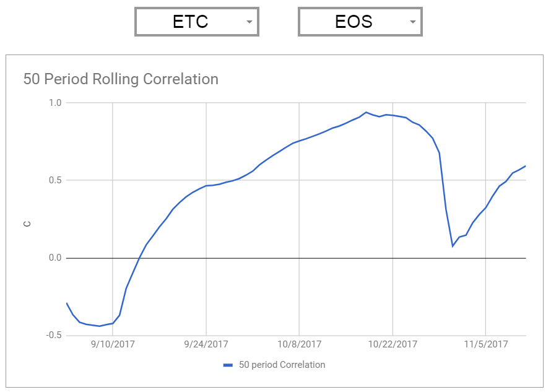Screen dimensions: 551x392
Task: Click the EOS dropdown arrow icon
Action: [412, 22]
